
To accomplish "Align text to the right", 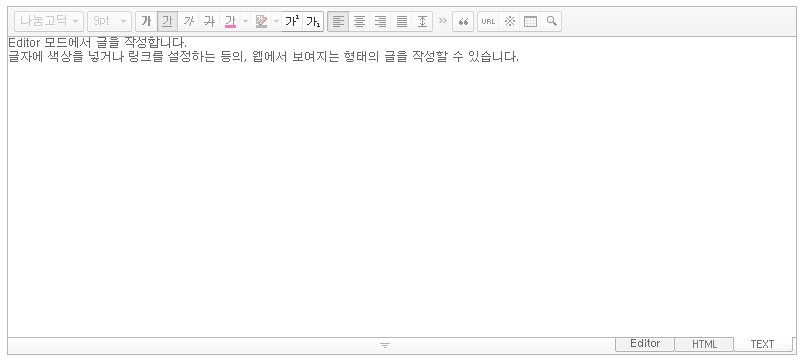I will [380, 22].
